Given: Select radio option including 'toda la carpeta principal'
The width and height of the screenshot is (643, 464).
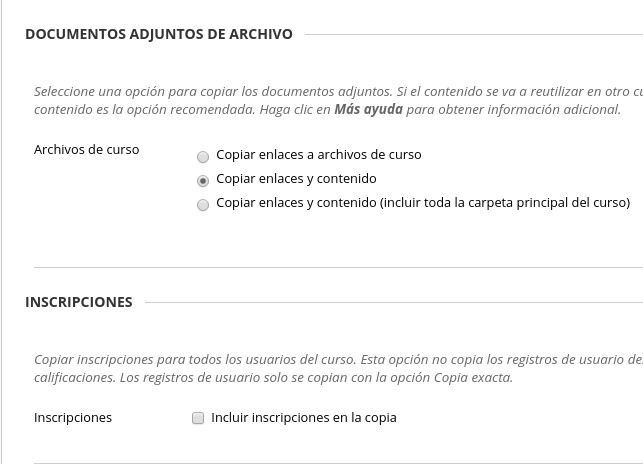Looking at the screenshot, I should pyautogui.click(x=203, y=205).
